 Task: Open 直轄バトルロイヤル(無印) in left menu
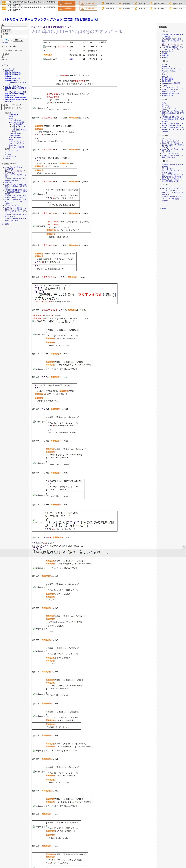tap(14, 94)
